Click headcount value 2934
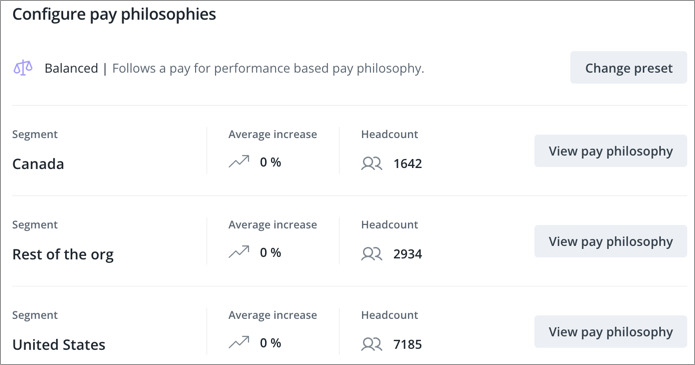 (408, 254)
